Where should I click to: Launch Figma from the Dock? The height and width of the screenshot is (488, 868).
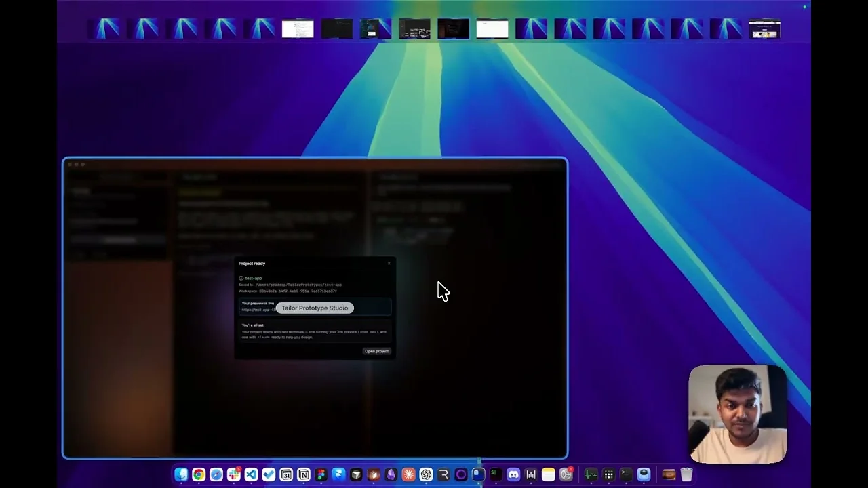(x=321, y=475)
